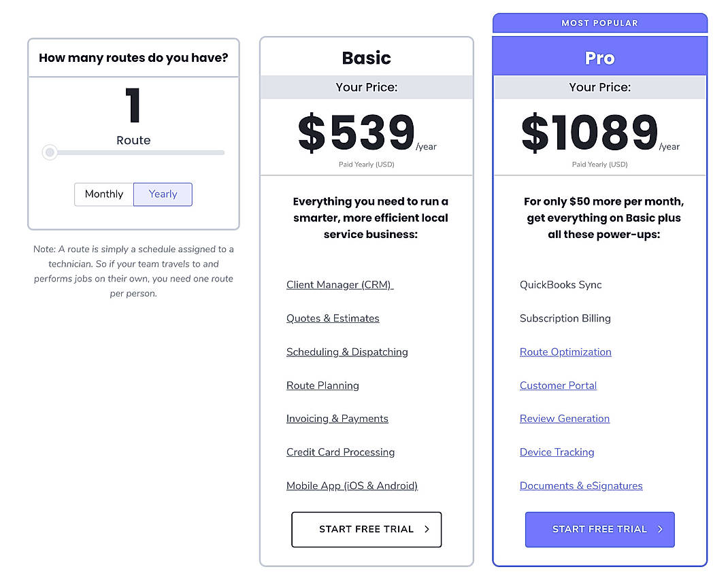Screen dimensions: 728x580
Task: Open the Customer Portal link
Action: pyautogui.click(x=558, y=385)
